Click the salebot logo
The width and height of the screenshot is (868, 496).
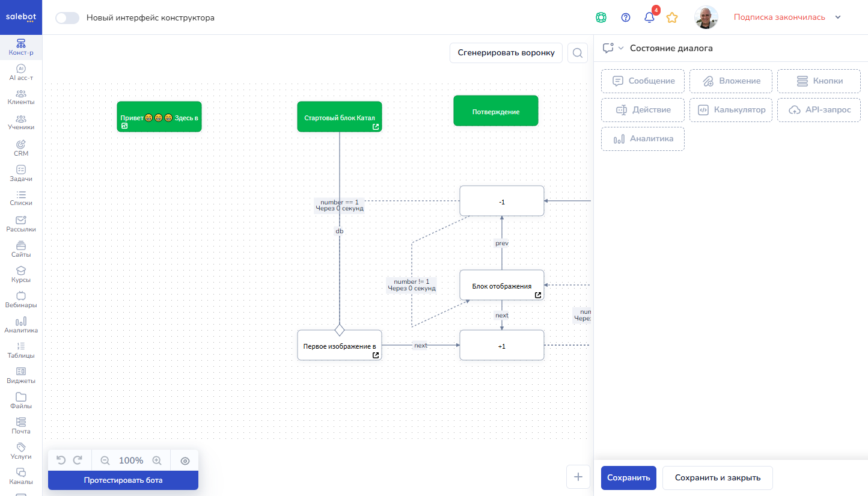click(21, 17)
